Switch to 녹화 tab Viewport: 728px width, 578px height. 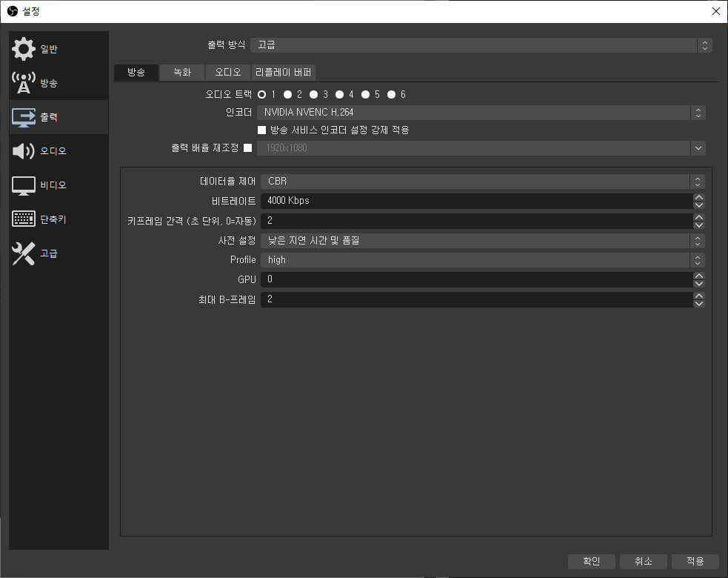pyautogui.click(x=182, y=73)
